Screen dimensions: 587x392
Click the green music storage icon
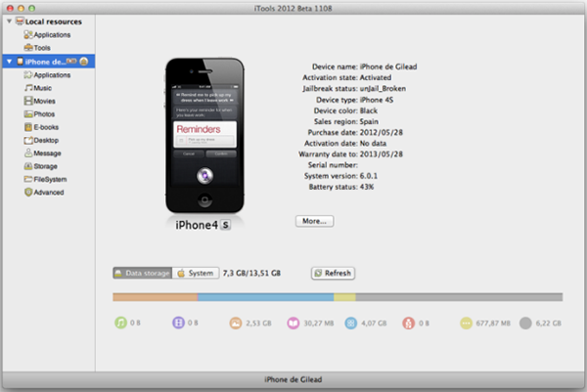point(120,321)
